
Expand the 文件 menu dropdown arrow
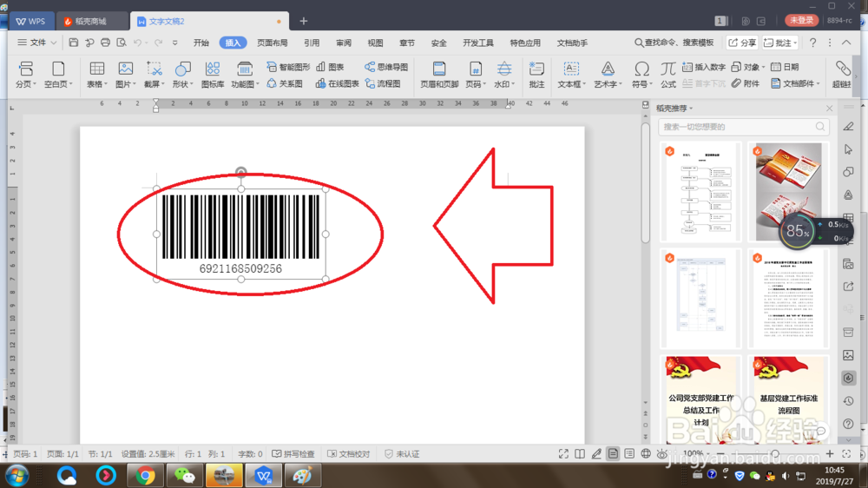click(x=54, y=43)
